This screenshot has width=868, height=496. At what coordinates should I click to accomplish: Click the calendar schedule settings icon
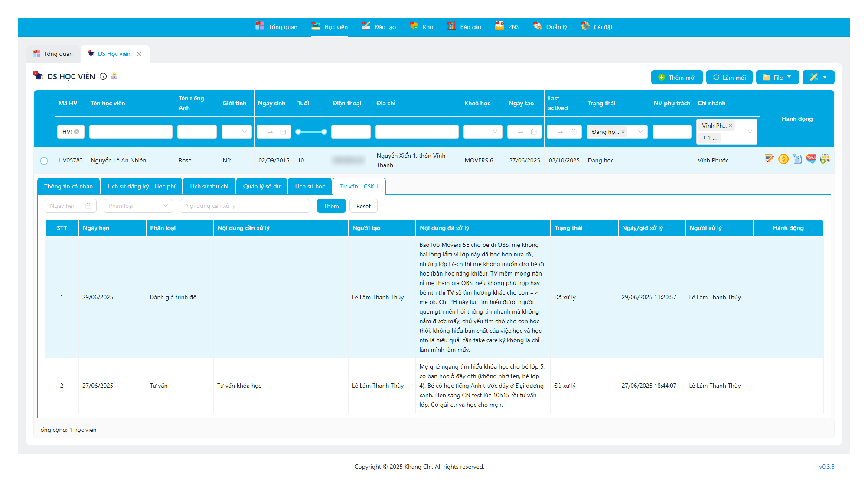pos(825,159)
